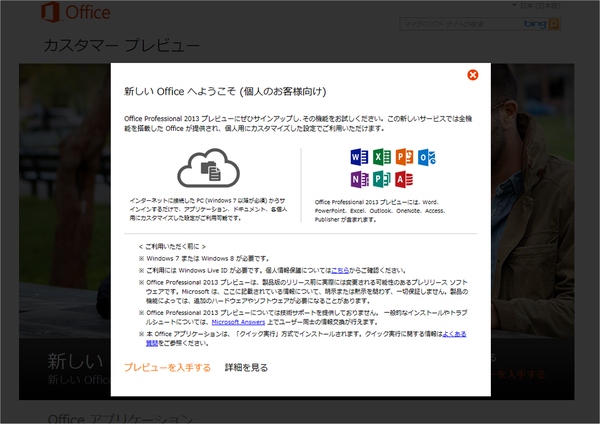Click the OneNote app icon
The image size is (600, 424).
pyautogui.click(x=359, y=179)
